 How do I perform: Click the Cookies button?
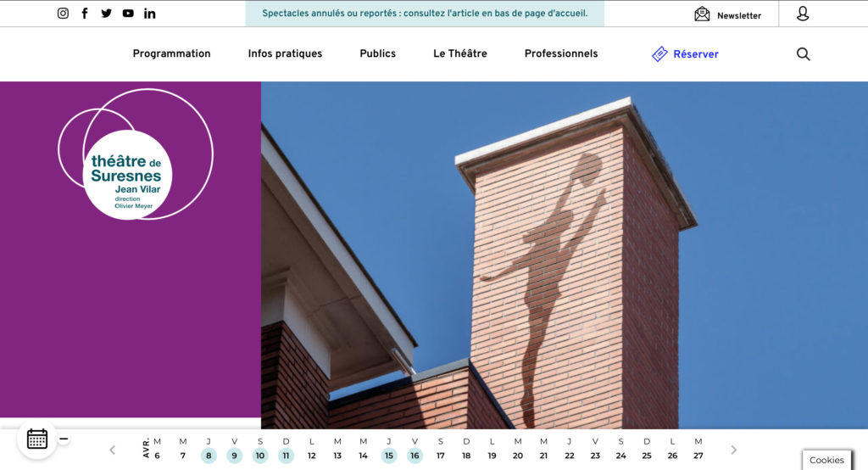[826, 460]
